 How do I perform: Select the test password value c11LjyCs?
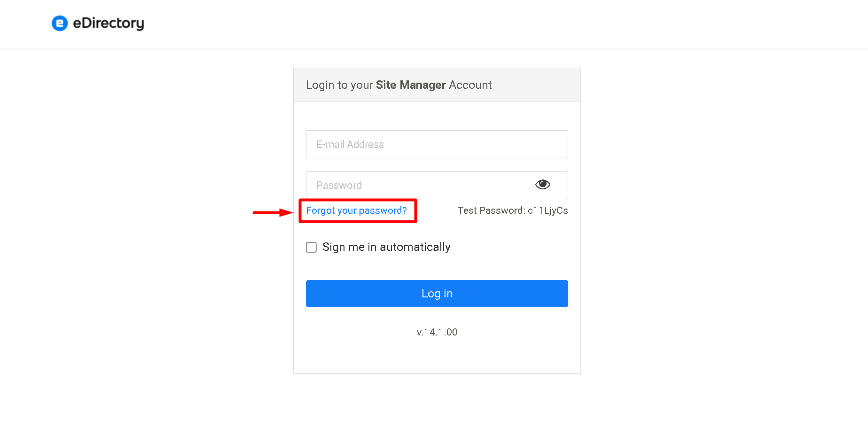(547, 210)
